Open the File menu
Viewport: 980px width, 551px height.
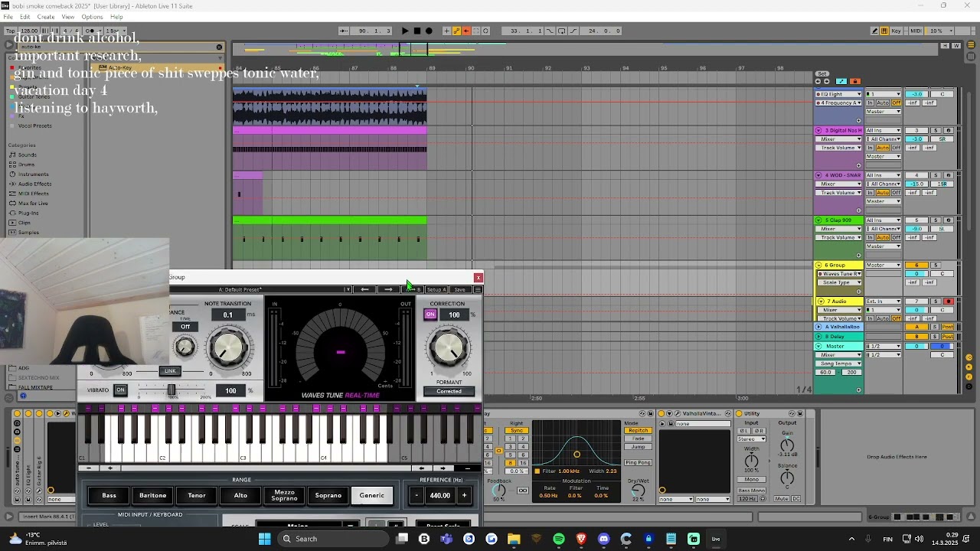pos(8,17)
